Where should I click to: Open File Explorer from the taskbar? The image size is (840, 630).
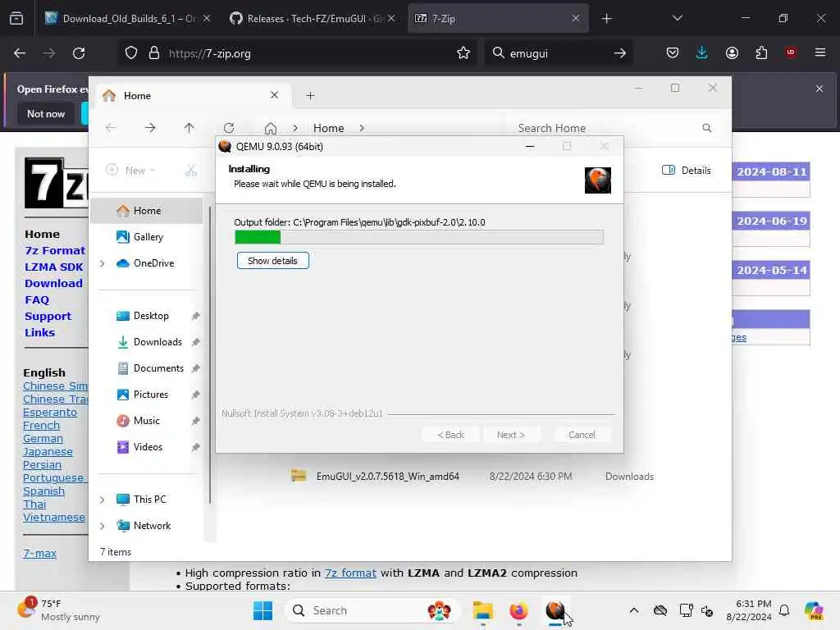482,610
